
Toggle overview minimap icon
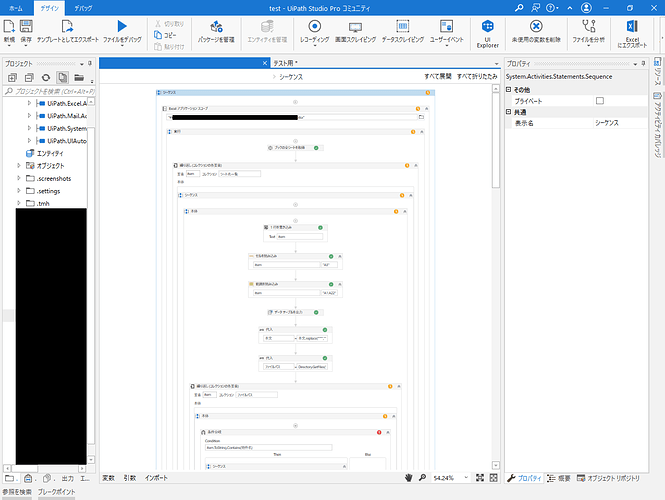pos(494,478)
